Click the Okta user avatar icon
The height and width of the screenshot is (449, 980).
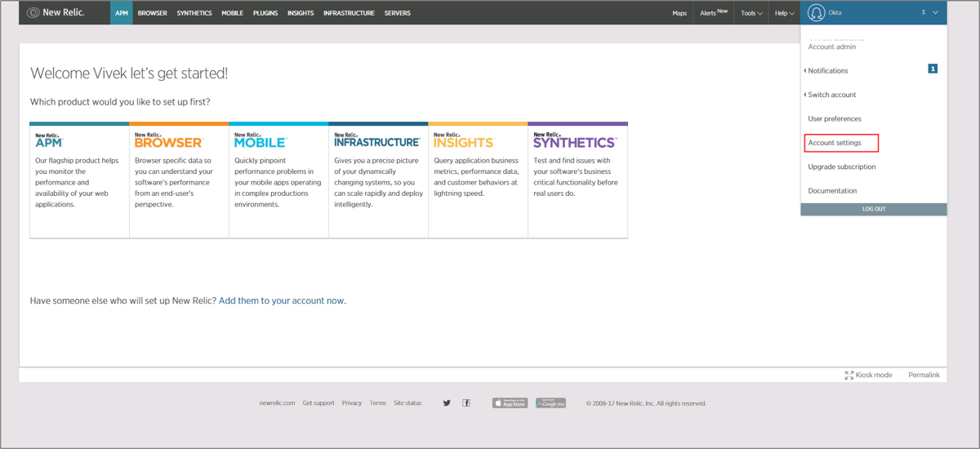[816, 13]
